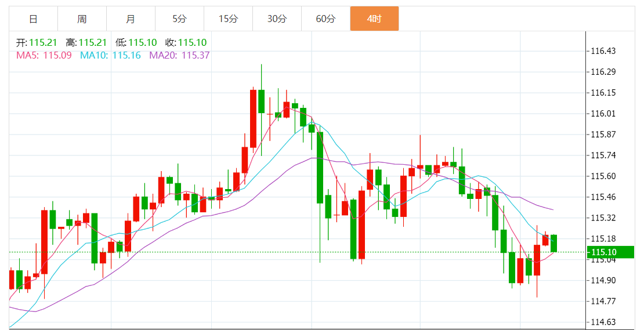Click the 115.32 price axis label

pyautogui.click(x=603, y=218)
